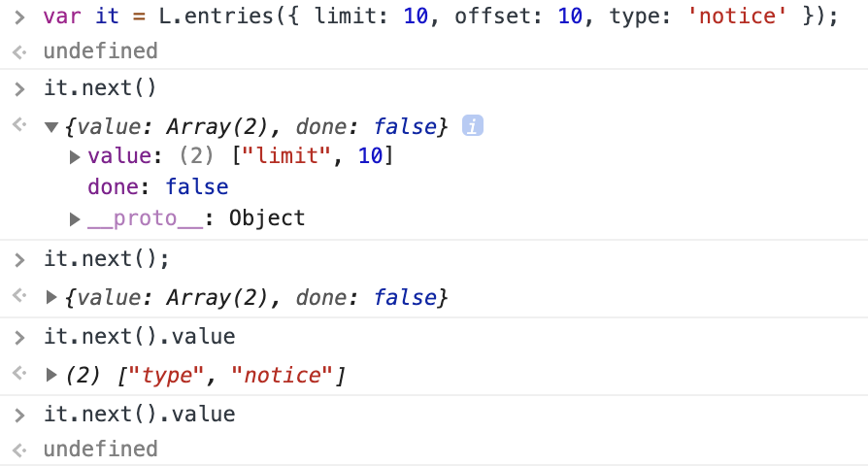This screenshot has height=466, width=868.
Task: Click the input chevron beside first it.next()
Action: point(20,88)
